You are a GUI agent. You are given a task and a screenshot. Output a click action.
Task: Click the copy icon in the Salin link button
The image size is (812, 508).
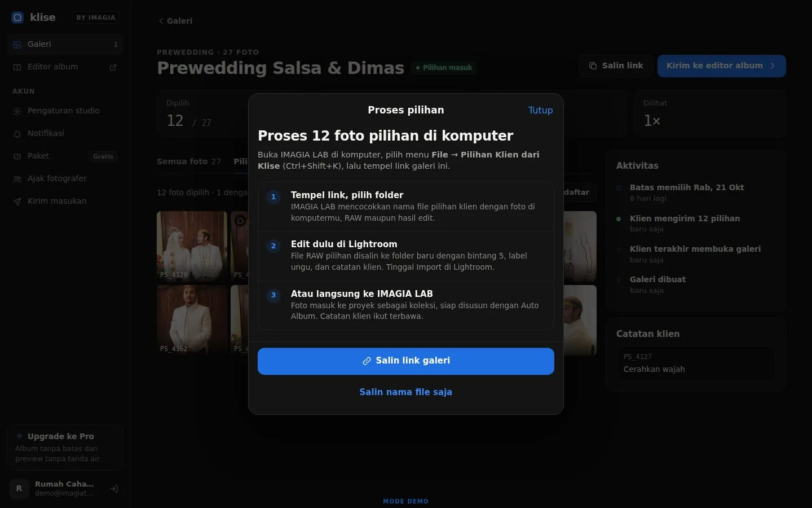(x=593, y=66)
